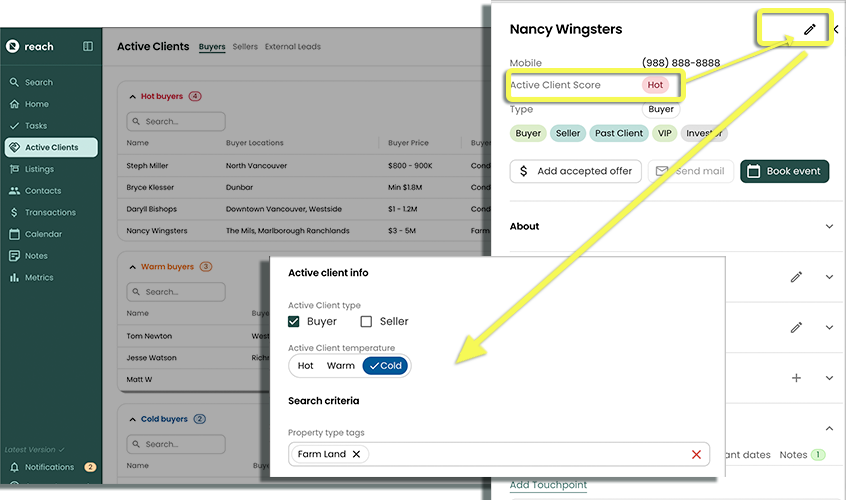This screenshot has height=500, width=846.
Task: Set client temperature to Hot
Action: pos(306,366)
